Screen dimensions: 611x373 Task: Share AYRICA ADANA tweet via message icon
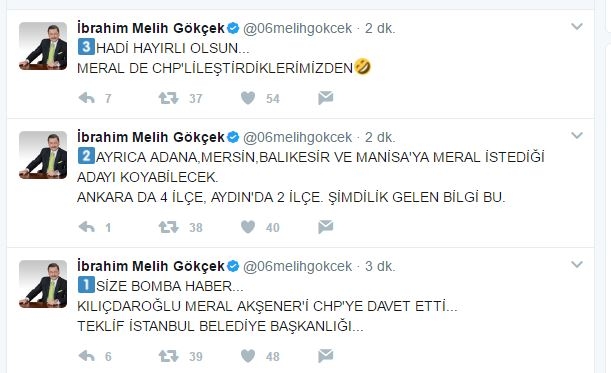(325, 227)
